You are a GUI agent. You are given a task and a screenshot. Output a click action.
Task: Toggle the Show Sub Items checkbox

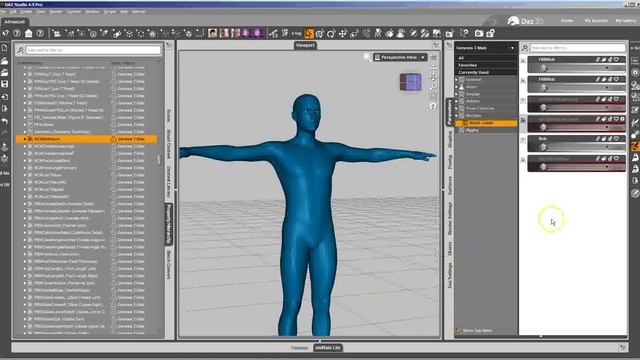point(459,331)
